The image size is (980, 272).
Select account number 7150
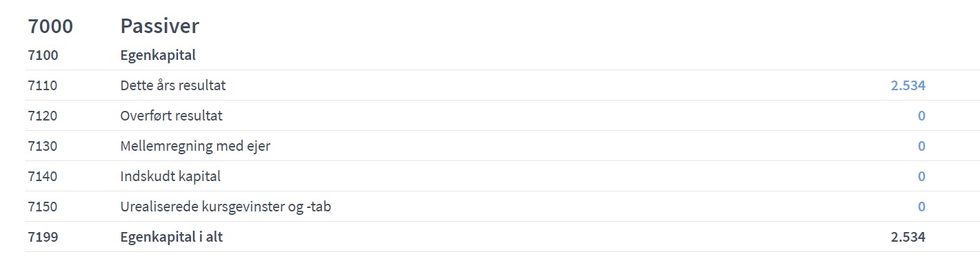[x=43, y=207]
